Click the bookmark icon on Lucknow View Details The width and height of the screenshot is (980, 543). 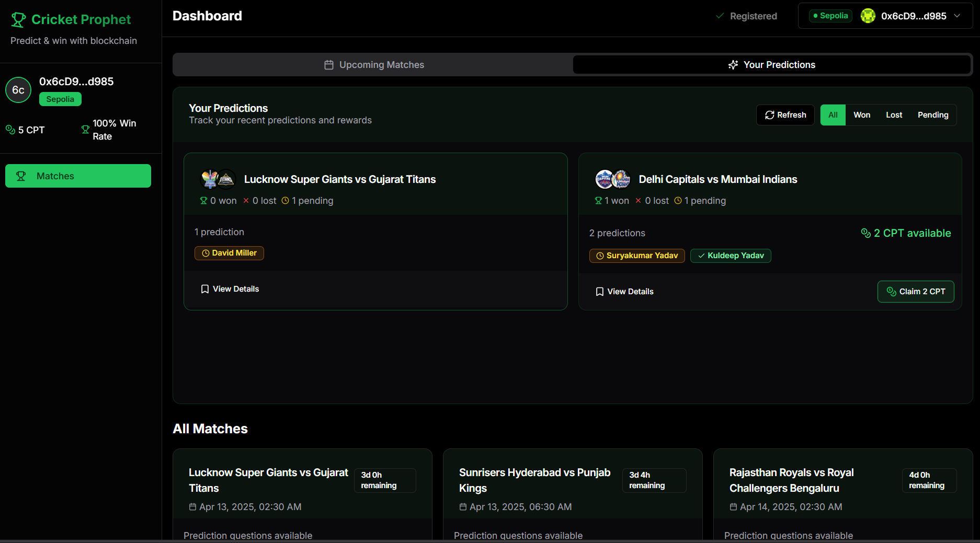[205, 289]
